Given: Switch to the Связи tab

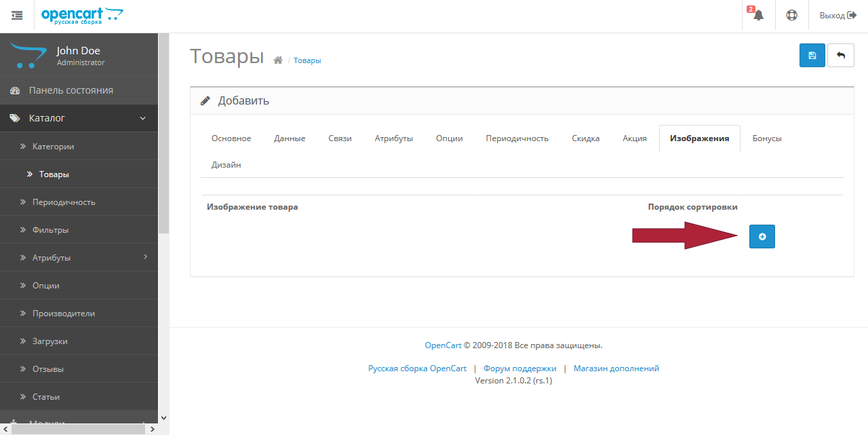Looking at the screenshot, I should click(x=340, y=138).
